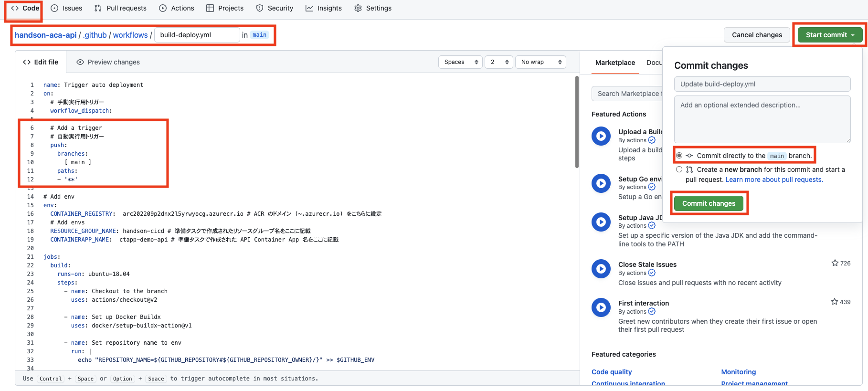Open First interaction action title

click(643, 303)
